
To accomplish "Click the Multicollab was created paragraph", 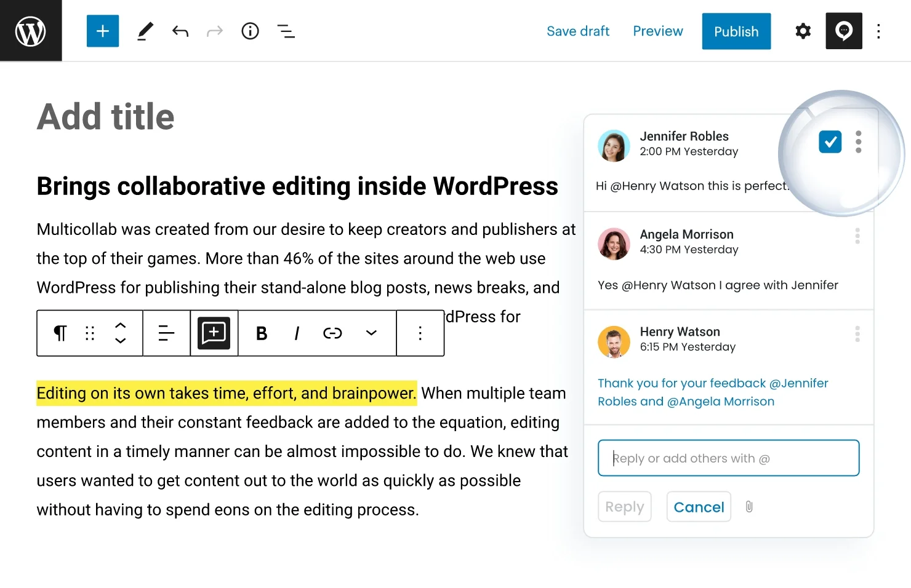I will click(306, 273).
